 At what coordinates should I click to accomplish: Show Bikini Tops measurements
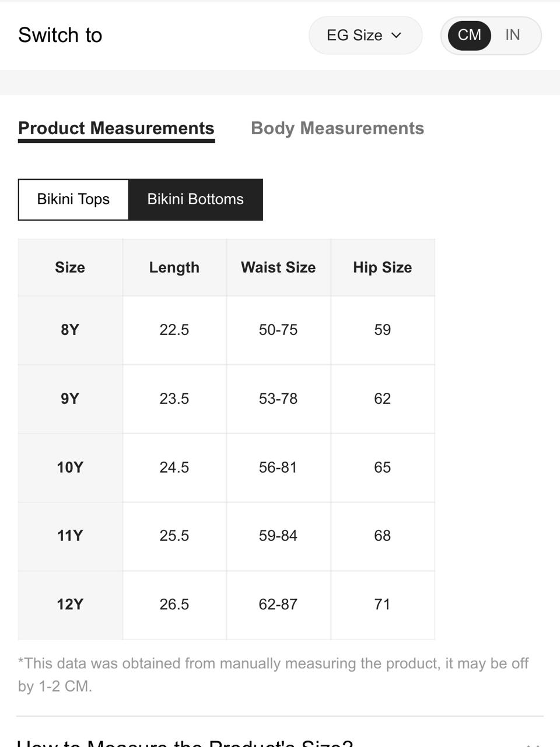pos(73,200)
